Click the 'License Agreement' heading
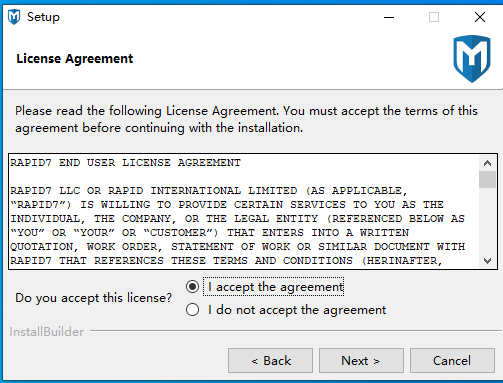The height and width of the screenshot is (383, 503). coord(75,59)
